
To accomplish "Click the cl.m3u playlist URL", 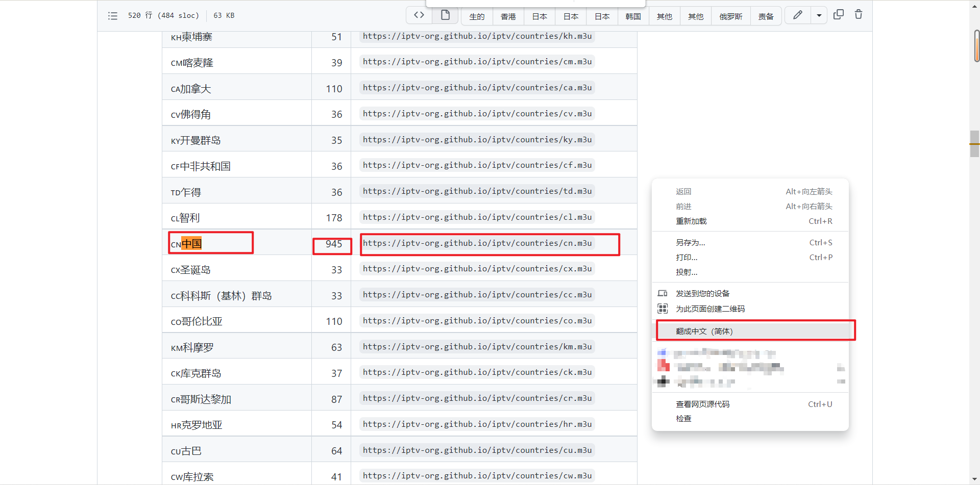I will point(477,217).
